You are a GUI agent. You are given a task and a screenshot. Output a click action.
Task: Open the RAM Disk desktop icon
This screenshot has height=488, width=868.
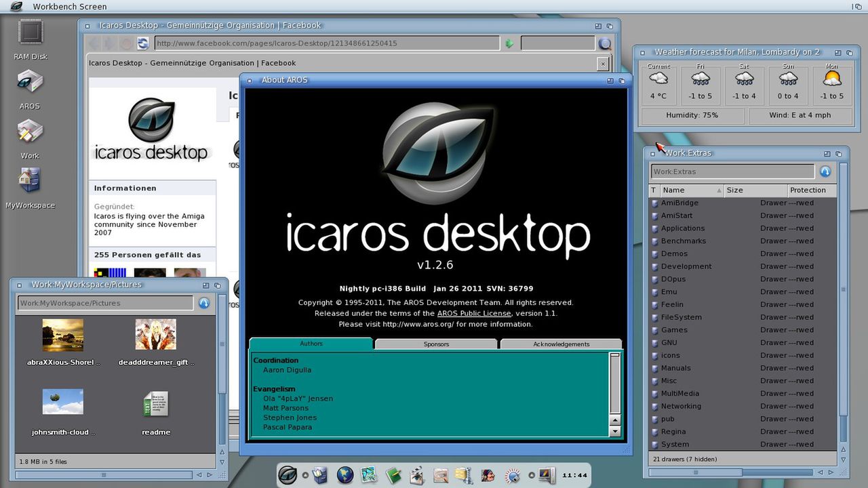coord(31,33)
